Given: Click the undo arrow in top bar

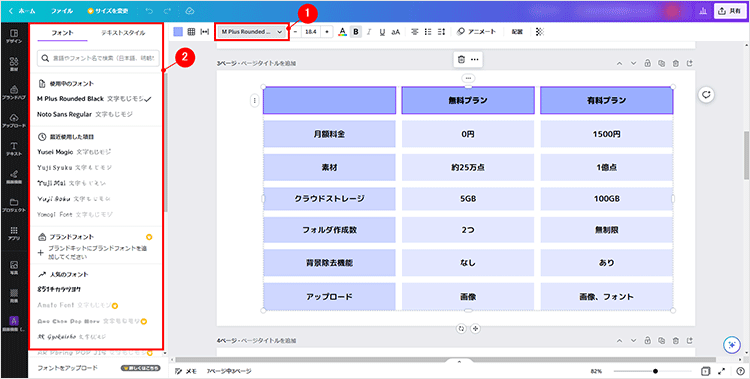Looking at the screenshot, I should 149,11.
